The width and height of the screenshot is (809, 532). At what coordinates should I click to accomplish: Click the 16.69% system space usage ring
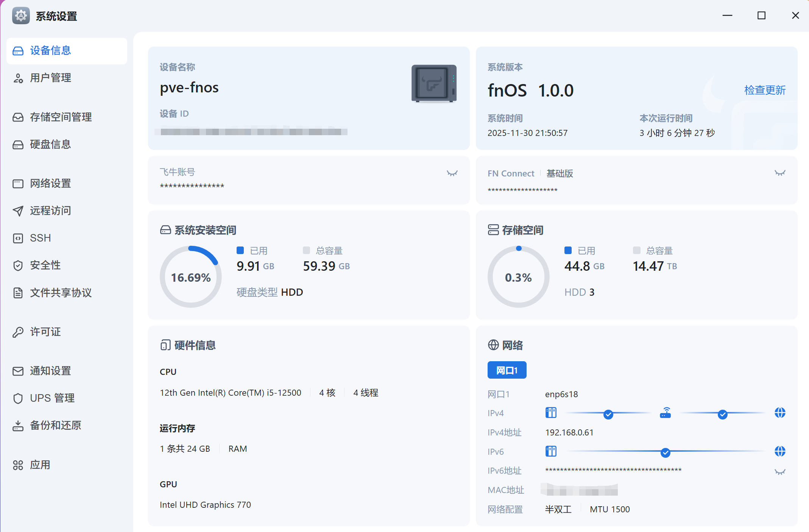tap(190, 277)
